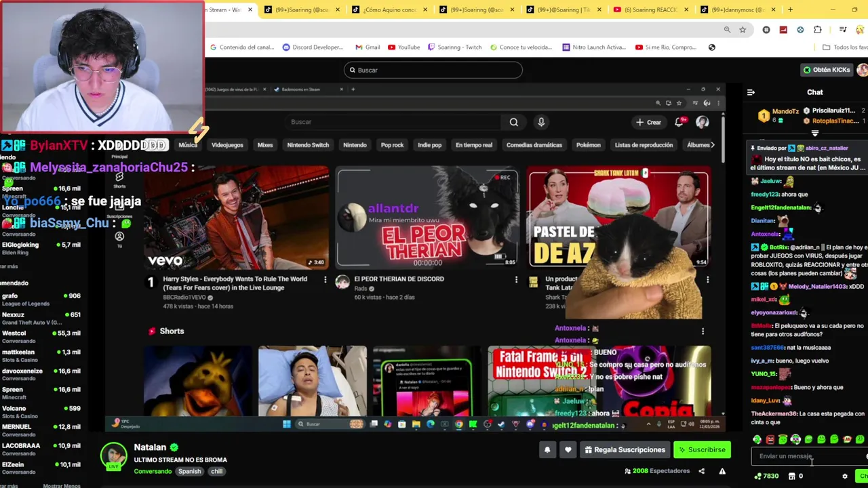Open the browser extensions puzzle icon
The height and width of the screenshot is (488, 868).
pos(817,30)
